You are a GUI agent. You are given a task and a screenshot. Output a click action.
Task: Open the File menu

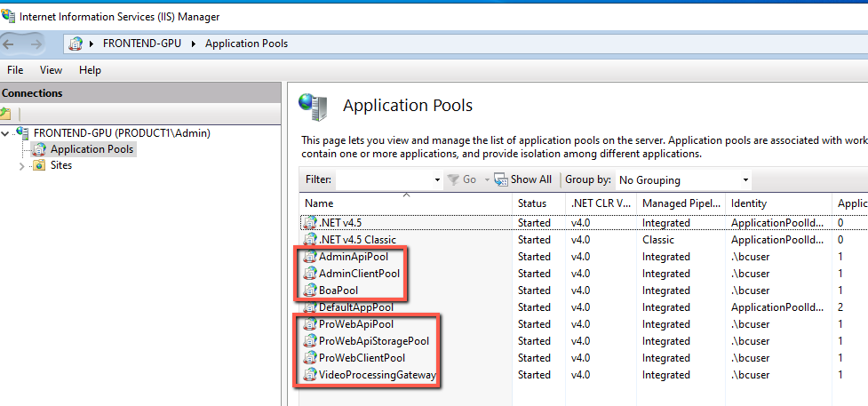click(15, 70)
